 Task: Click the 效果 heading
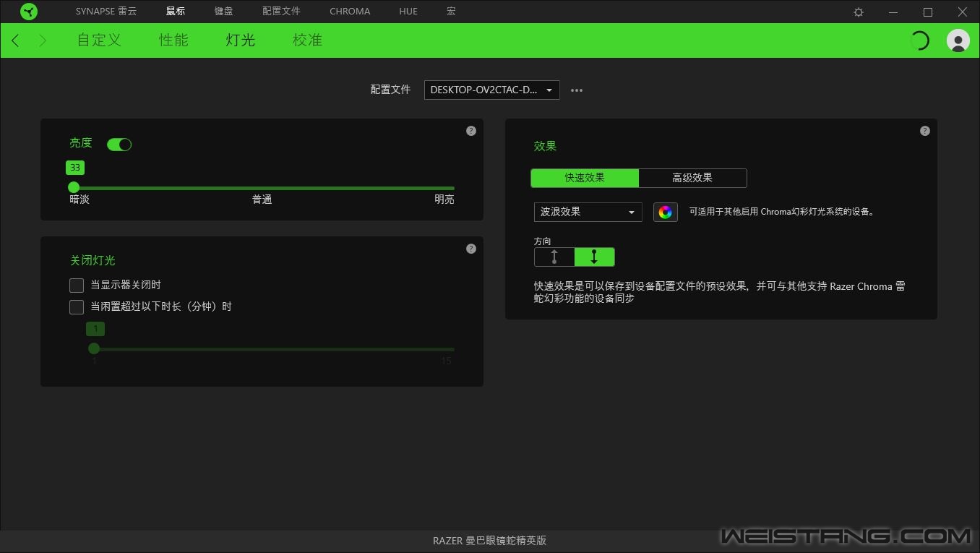pos(545,146)
